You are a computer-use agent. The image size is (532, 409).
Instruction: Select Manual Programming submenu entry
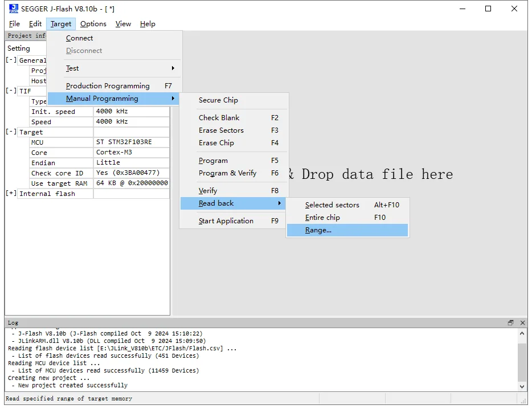point(113,99)
